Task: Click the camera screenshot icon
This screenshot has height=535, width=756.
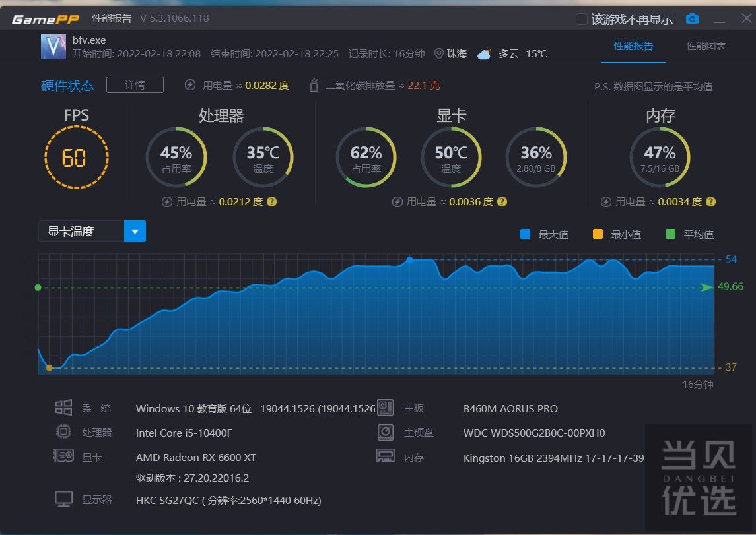Action: click(x=692, y=18)
